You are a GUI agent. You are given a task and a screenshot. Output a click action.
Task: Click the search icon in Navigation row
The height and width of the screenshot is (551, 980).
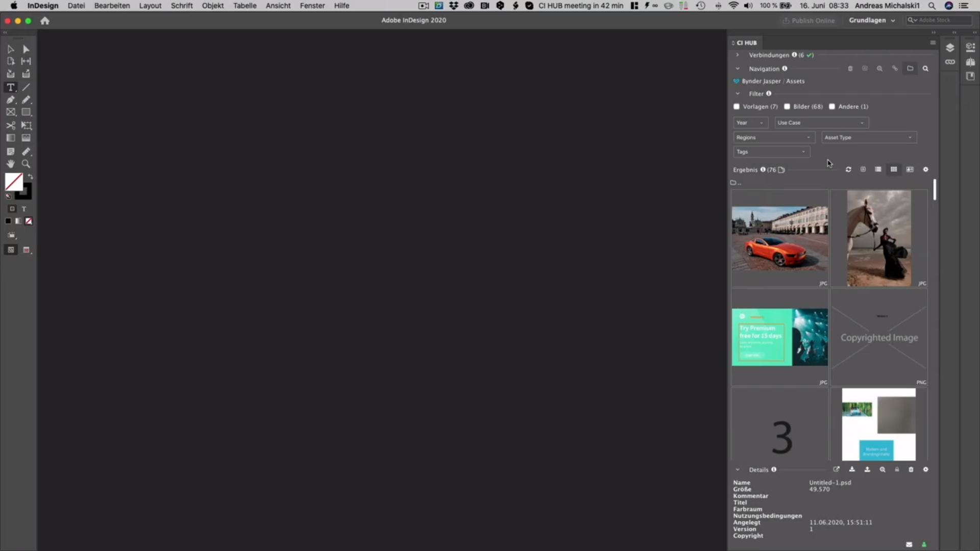925,68
